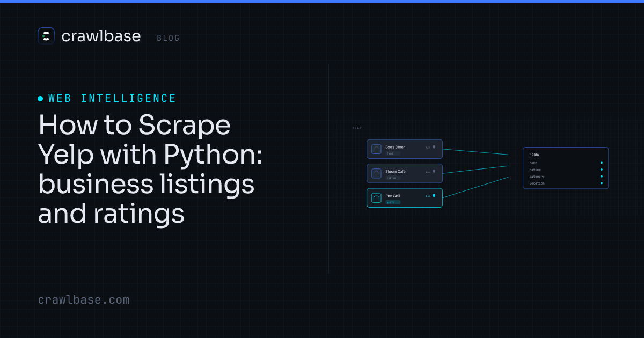Image resolution: width=644 pixels, height=338 pixels.
Task: Click the small 'YELP' label above cards
Action: [357, 128]
